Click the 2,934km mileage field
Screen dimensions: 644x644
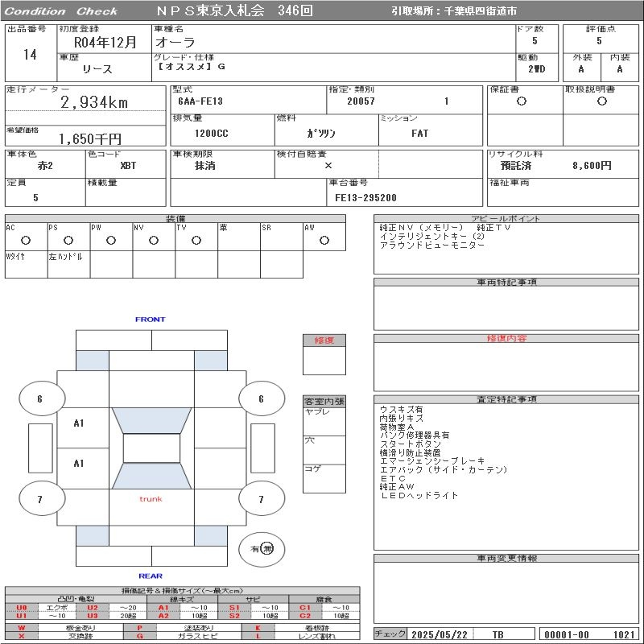(x=94, y=102)
